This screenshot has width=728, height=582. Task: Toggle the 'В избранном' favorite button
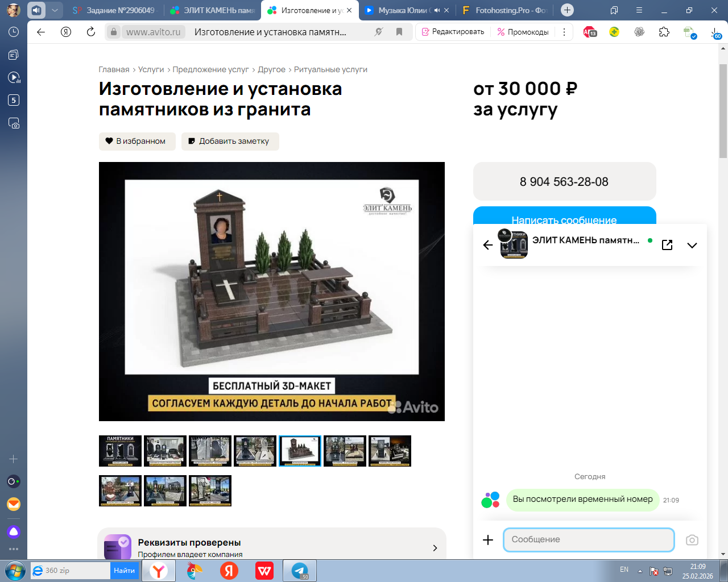tap(135, 142)
